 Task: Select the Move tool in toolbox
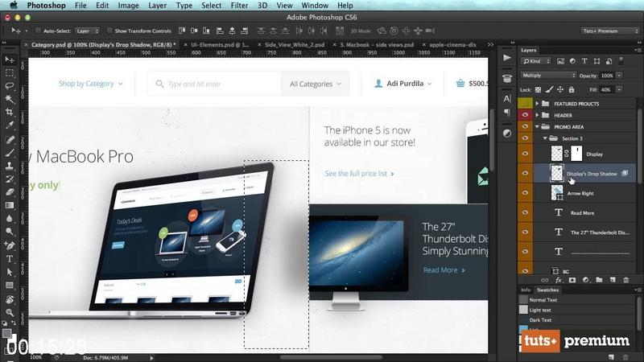pyautogui.click(x=10, y=60)
